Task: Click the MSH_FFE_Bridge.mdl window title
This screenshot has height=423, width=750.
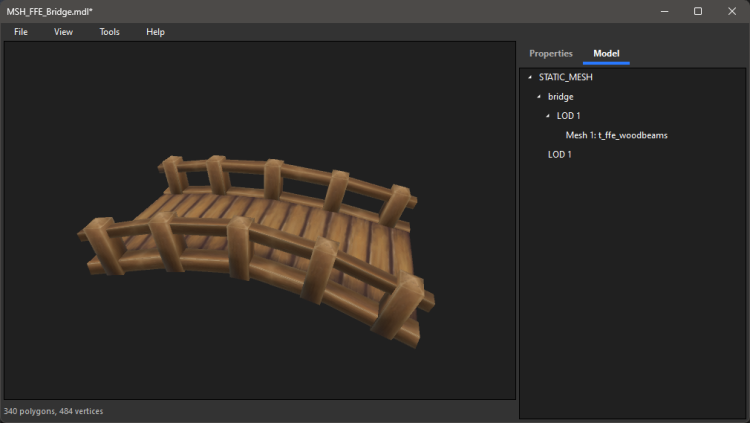Action: click(50, 11)
